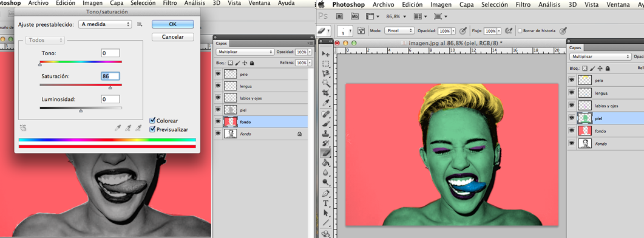Enable pressure for opacity next to Opacidad

(x=463, y=30)
